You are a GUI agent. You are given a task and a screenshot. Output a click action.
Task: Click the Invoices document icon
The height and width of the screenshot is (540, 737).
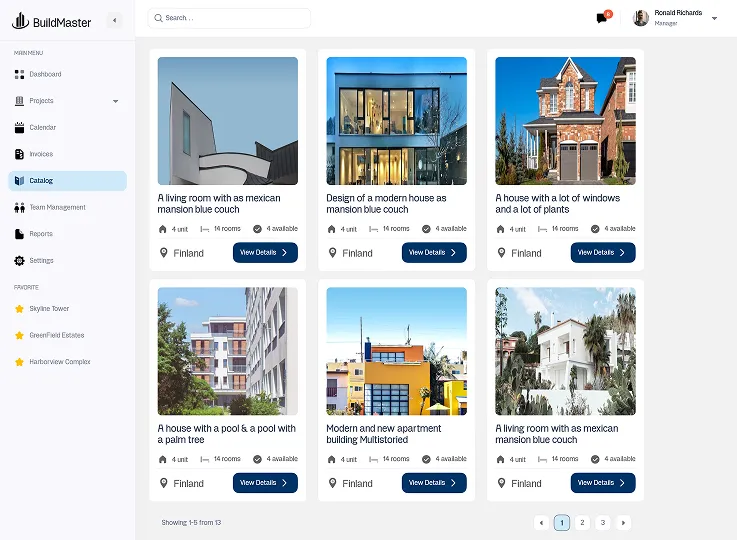click(x=19, y=154)
